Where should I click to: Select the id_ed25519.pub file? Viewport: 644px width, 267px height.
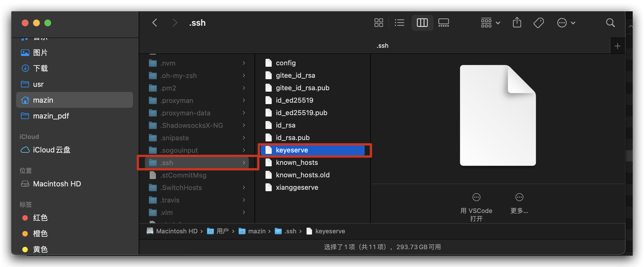pyautogui.click(x=312, y=113)
